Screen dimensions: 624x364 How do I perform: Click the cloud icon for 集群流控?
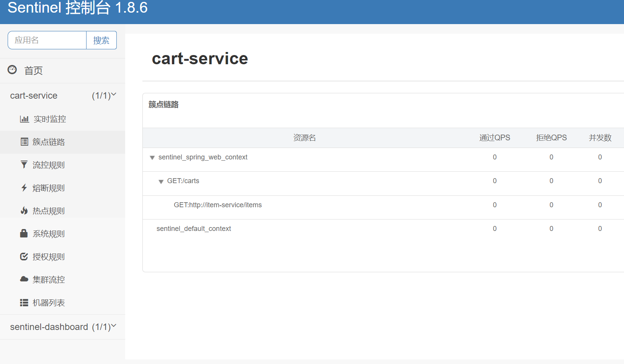point(24,279)
